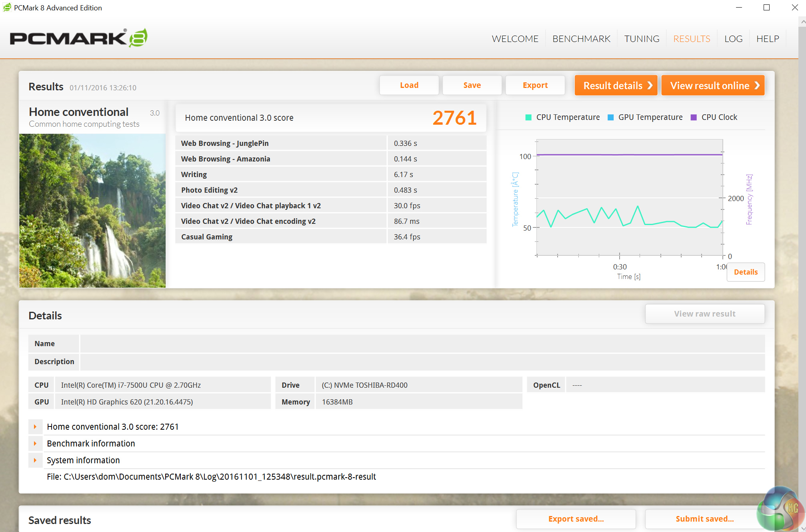Click the waterfall benchmark thumbnail
The image size is (806, 532).
click(92, 211)
